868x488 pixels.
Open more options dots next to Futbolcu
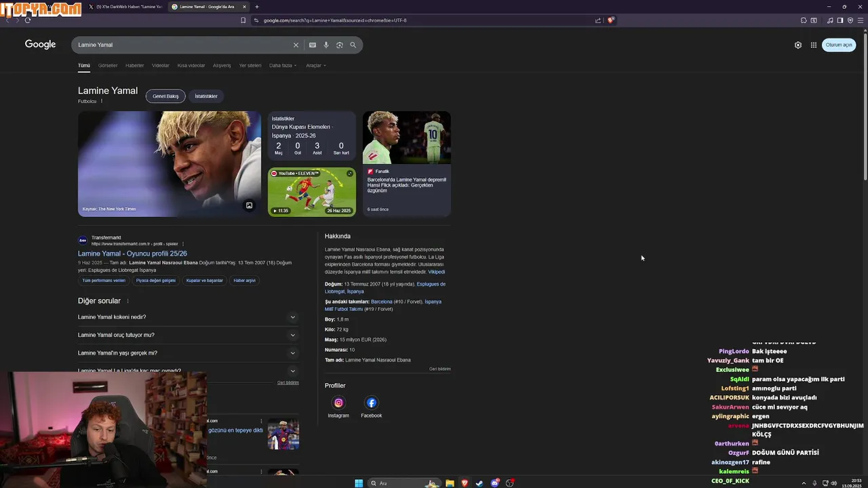[x=102, y=101]
